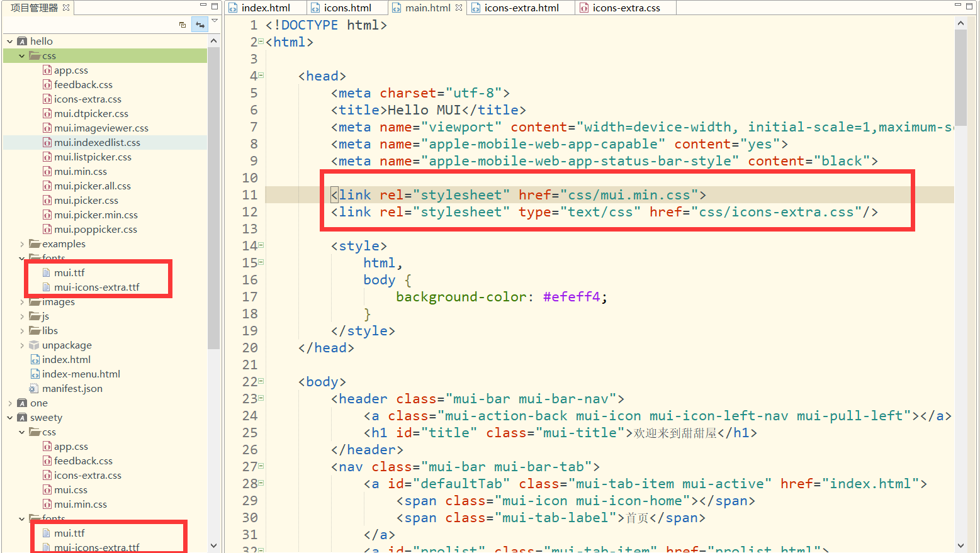Viewport: 980px width, 553px height.
Task: Click the mui.listpicker.css file icon
Action: point(47,157)
